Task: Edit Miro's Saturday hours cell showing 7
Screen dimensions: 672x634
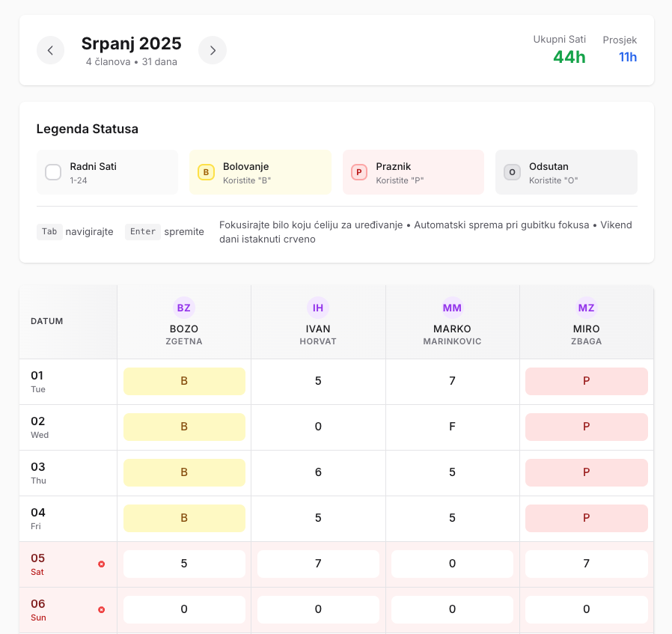Action: pyautogui.click(x=586, y=564)
